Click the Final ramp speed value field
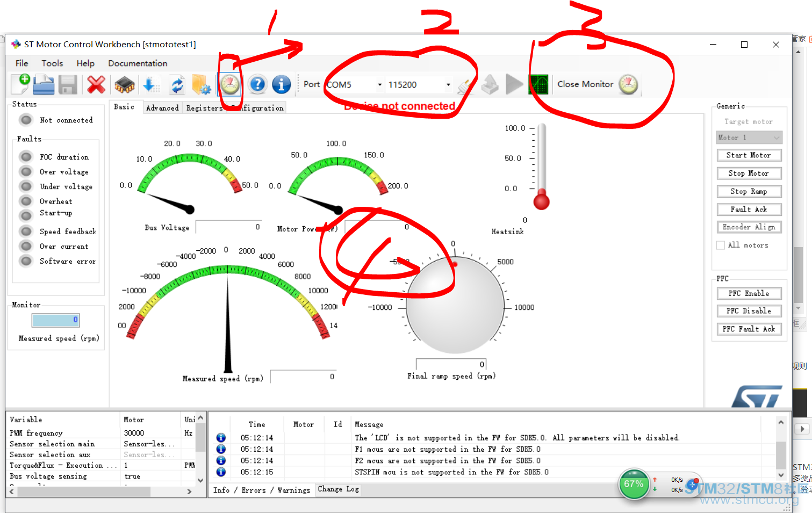The width and height of the screenshot is (812, 513). (x=451, y=365)
